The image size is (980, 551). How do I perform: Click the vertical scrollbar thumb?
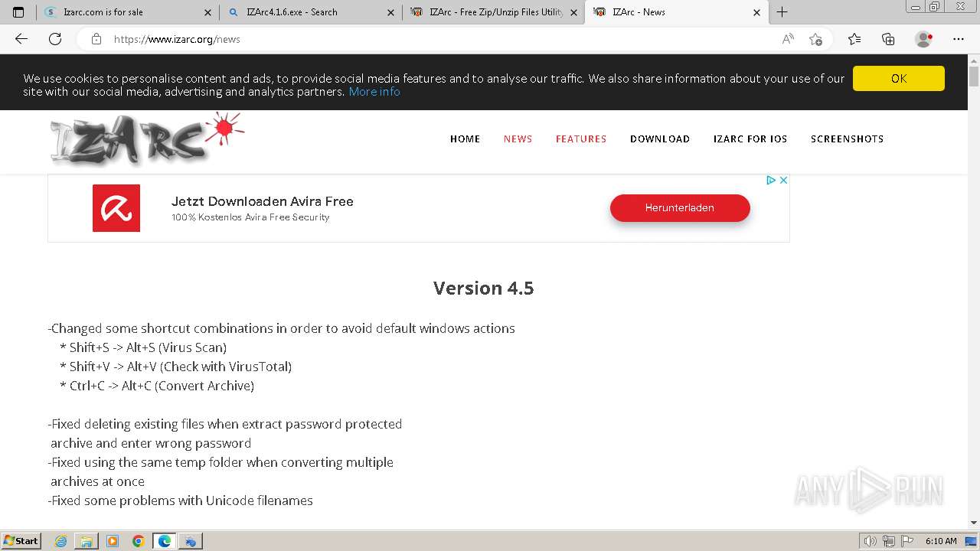coord(974,77)
